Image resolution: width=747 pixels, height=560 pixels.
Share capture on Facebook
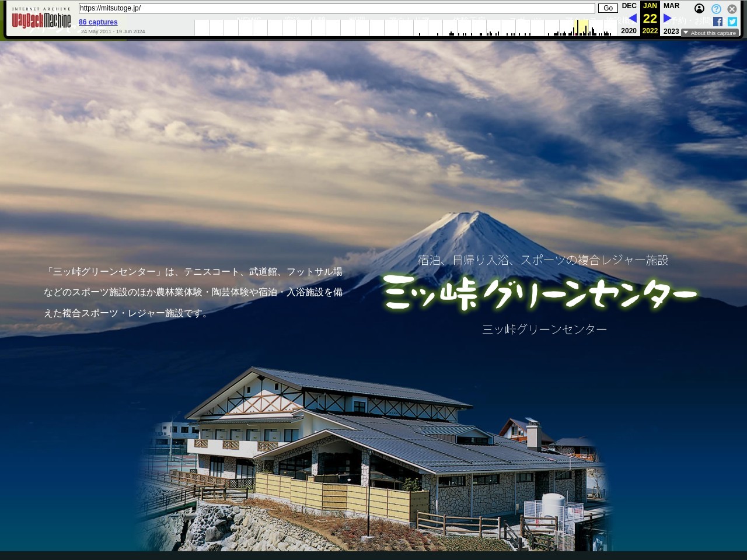pos(718,22)
